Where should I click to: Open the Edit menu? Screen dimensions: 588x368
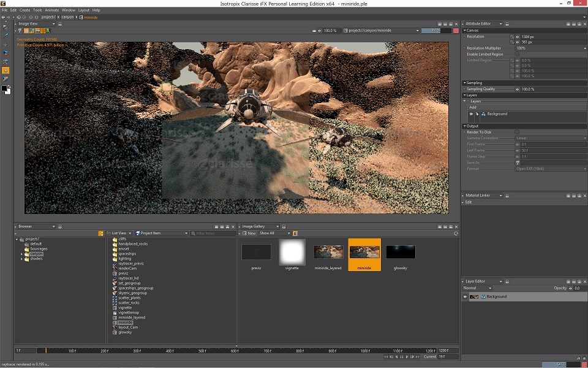tap(13, 10)
